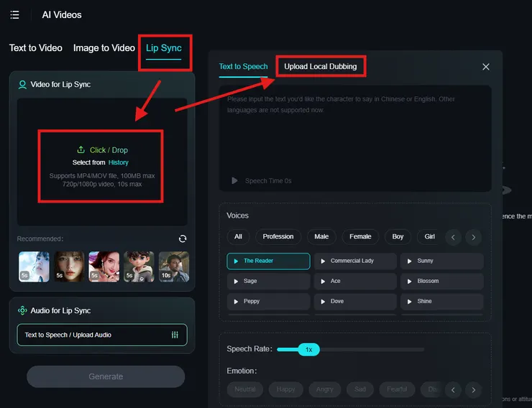
Task: Choose the second recommended thumbnail, dark-haired woman's face
Action: 69,266
